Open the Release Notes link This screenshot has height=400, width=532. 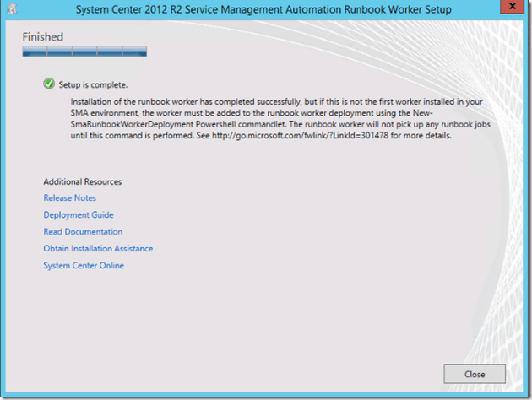click(x=69, y=198)
